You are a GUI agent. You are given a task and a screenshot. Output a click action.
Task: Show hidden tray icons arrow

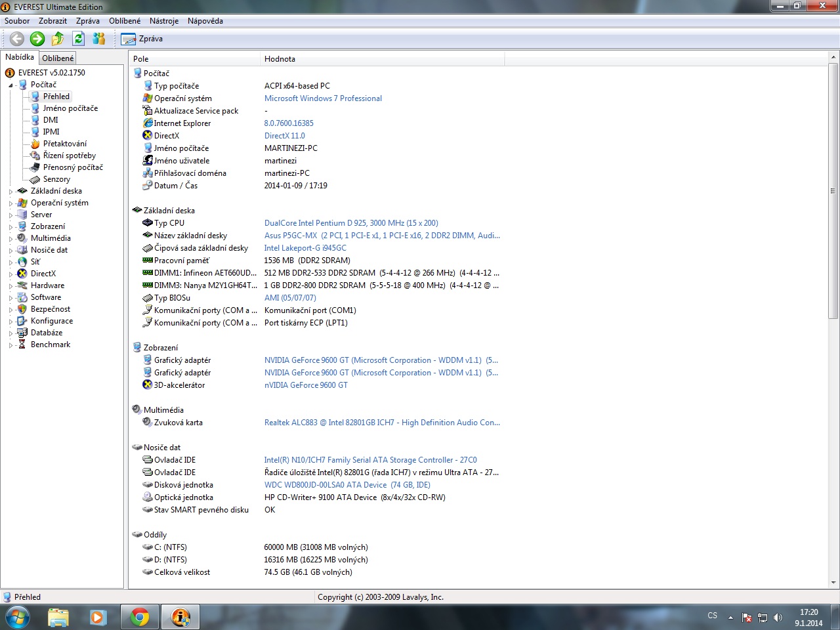[730, 618]
